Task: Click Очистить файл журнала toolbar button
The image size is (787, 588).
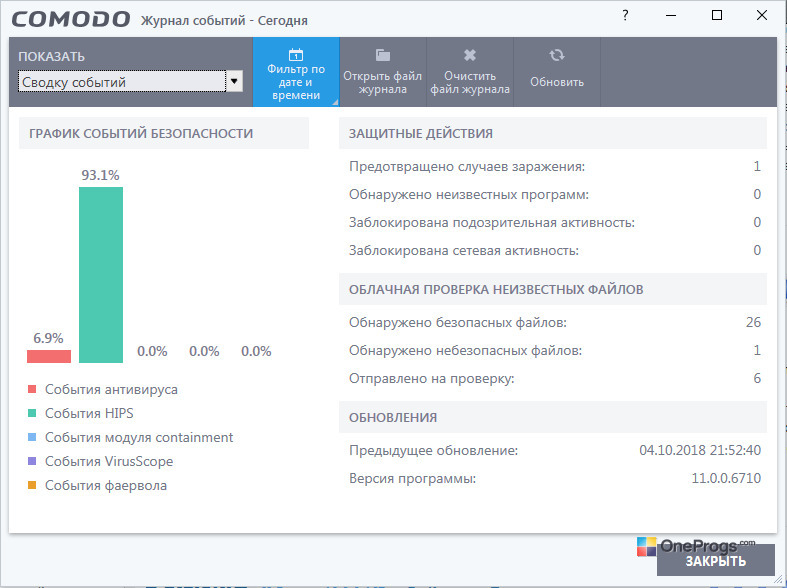Action: pyautogui.click(x=470, y=72)
